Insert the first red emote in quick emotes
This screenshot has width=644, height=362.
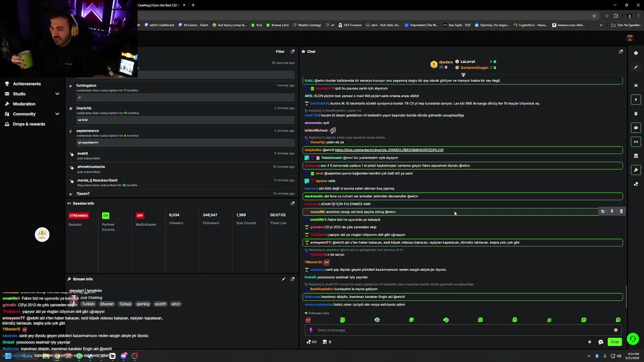point(308,320)
